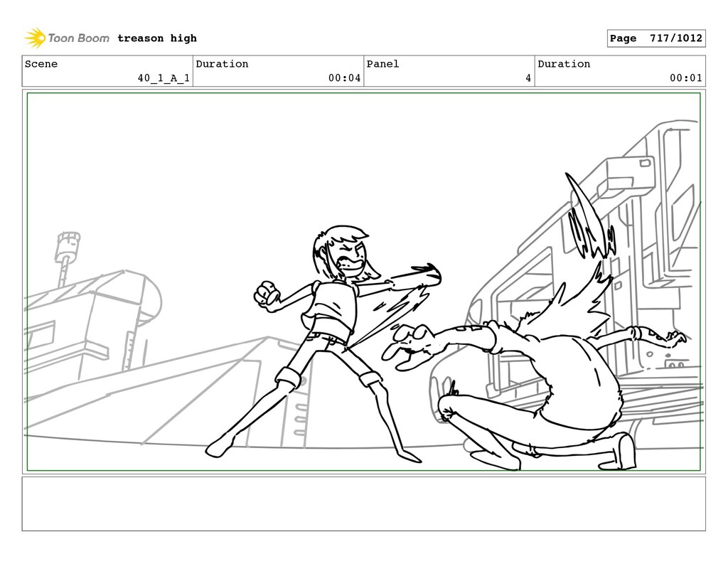728x564 pixels.
Task: Click the Page 717/1012 indicator box
Action: coord(656,38)
